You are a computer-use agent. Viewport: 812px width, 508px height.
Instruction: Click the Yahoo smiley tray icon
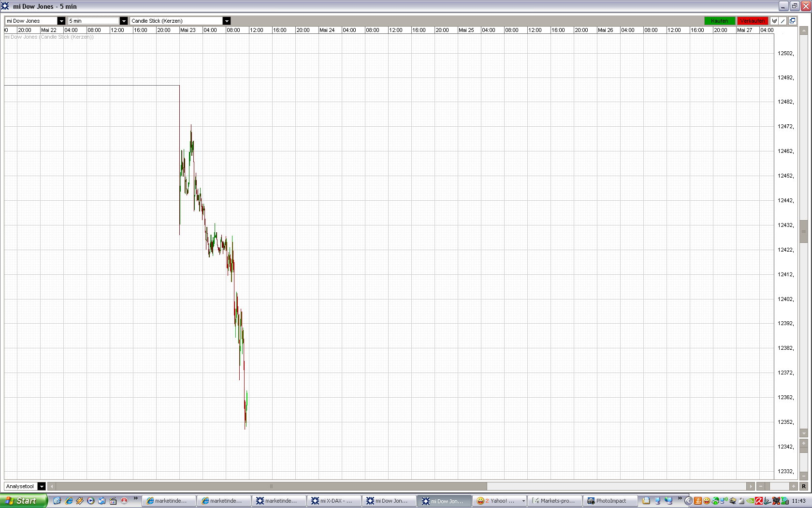pyautogui.click(x=707, y=501)
